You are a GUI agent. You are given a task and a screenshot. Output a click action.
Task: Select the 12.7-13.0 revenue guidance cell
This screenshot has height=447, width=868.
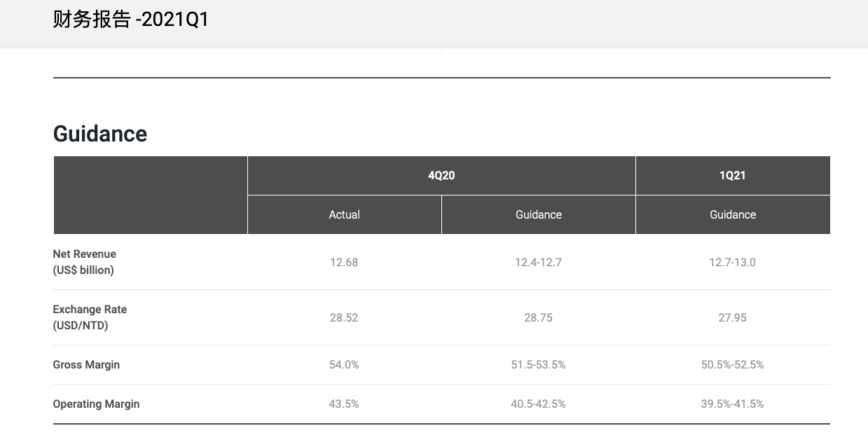(732, 262)
